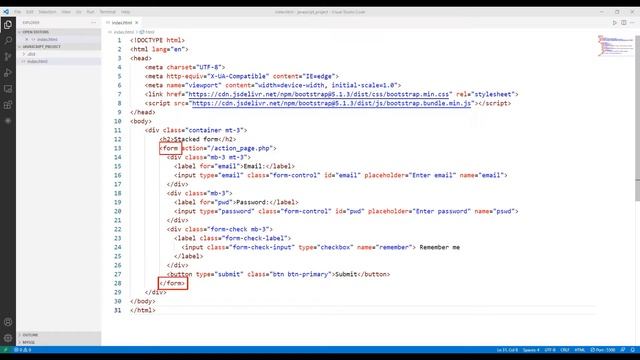Screen dimensions: 640x360
Task: Open editor more actions ellipsis
Action: tap(632, 23)
